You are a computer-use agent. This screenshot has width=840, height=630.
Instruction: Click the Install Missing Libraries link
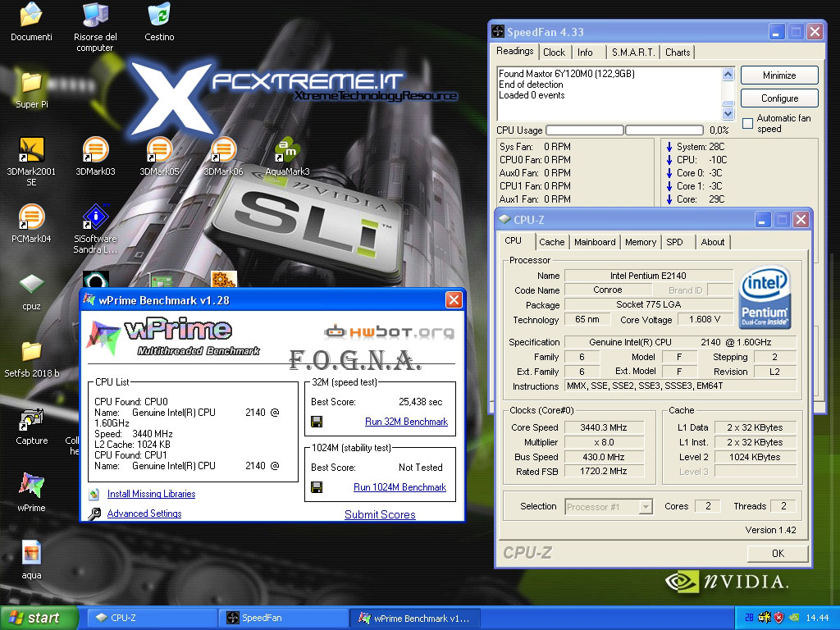tap(151, 494)
